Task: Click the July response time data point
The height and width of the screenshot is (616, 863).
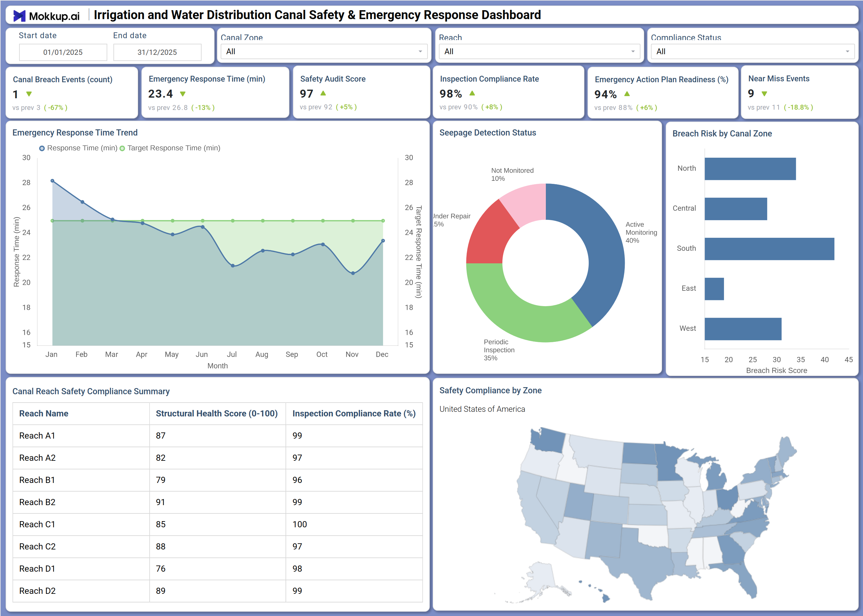Action: [233, 265]
